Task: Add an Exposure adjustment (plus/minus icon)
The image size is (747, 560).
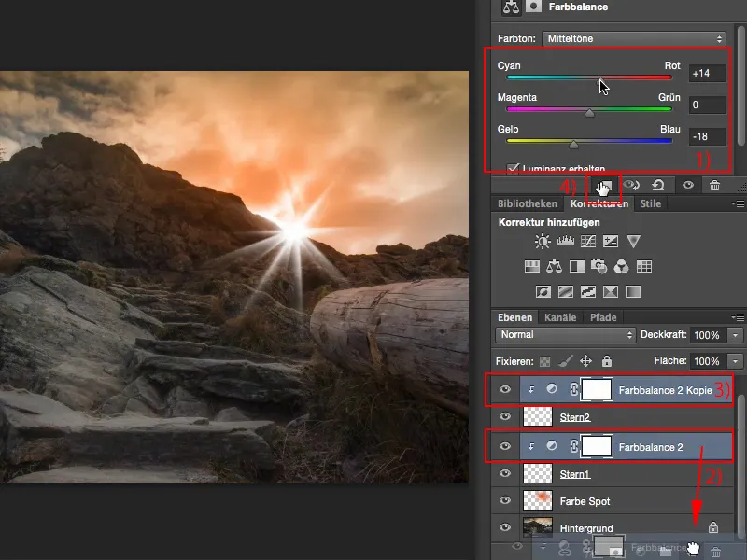Action: [611, 242]
